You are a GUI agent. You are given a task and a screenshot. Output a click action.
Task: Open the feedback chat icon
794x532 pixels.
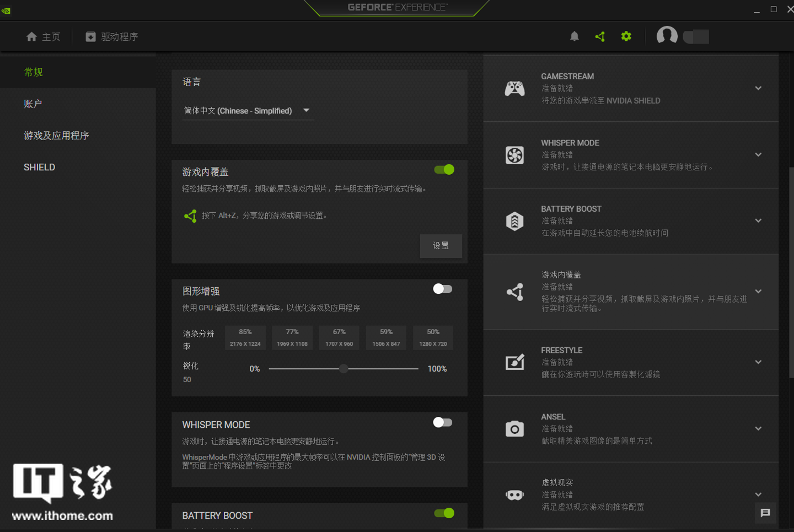(x=765, y=513)
